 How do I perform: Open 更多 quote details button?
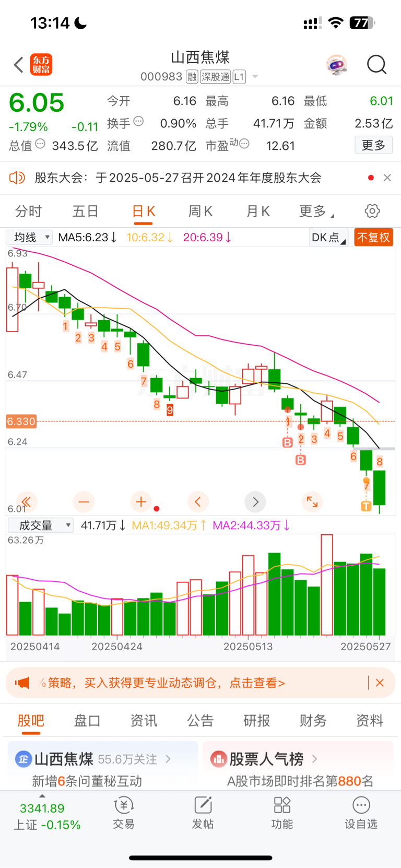tap(374, 145)
